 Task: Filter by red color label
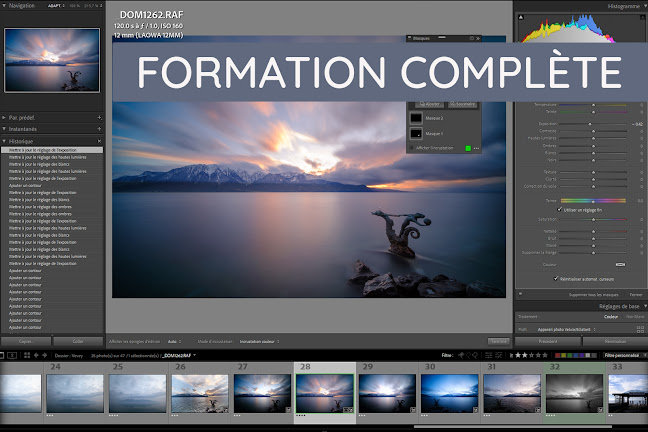point(557,355)
